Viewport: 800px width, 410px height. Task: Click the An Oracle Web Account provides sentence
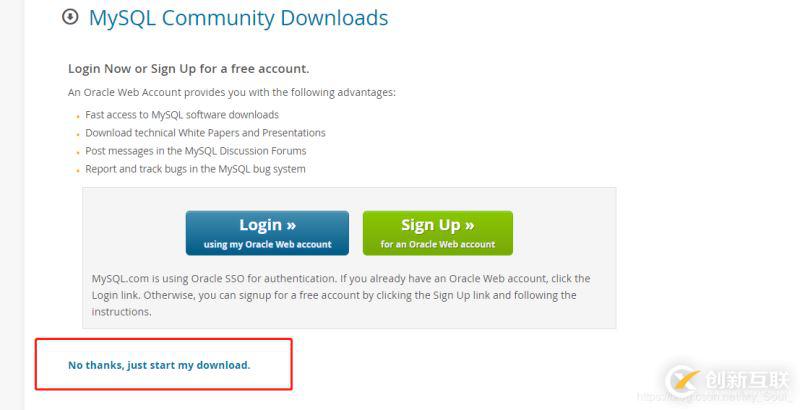[232, 92]
